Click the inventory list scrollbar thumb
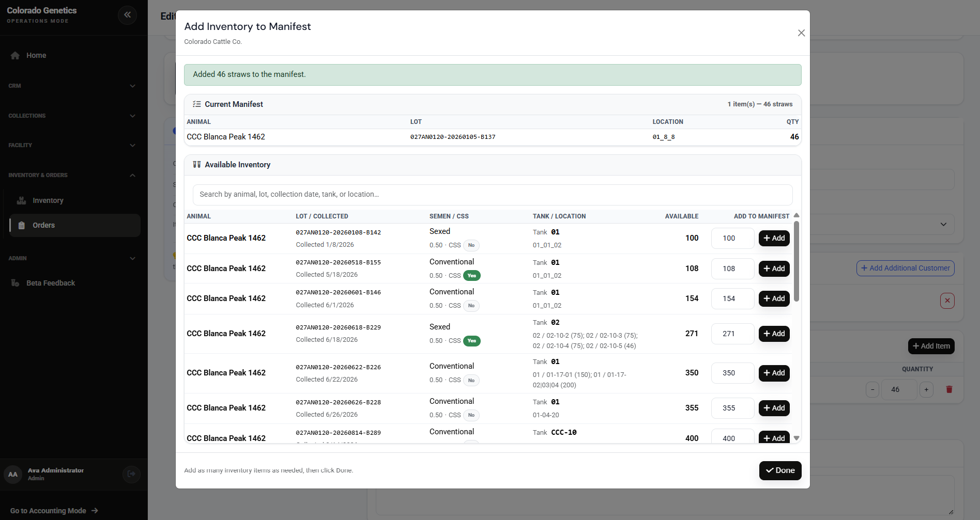Viewport: 980px width, 520px height. click(x=797, y=261)
